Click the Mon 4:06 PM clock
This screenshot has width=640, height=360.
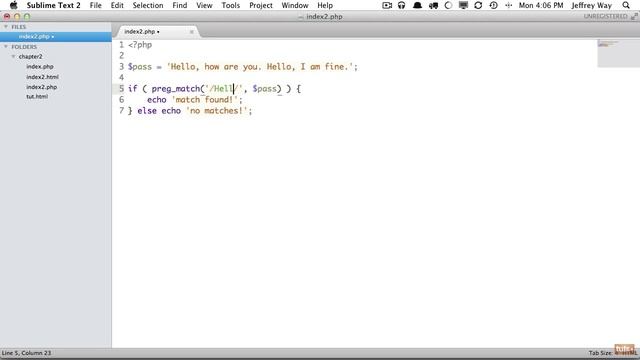541,5
